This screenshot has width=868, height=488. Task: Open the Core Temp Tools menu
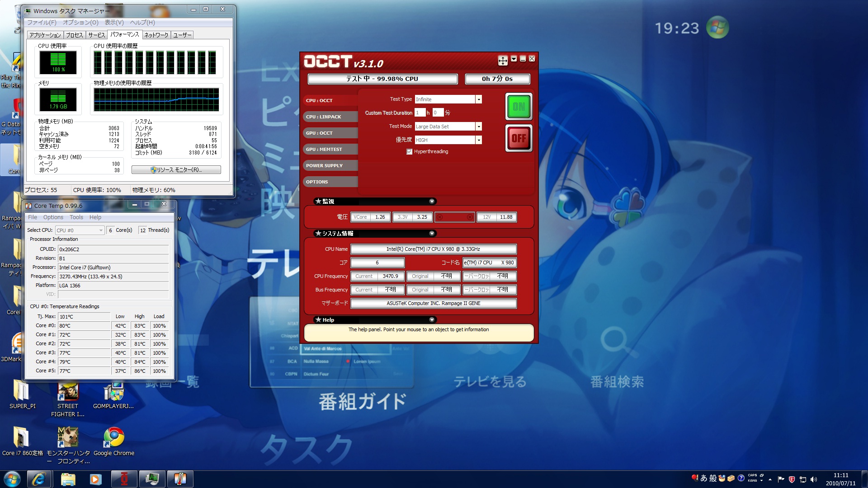(76, 217)
